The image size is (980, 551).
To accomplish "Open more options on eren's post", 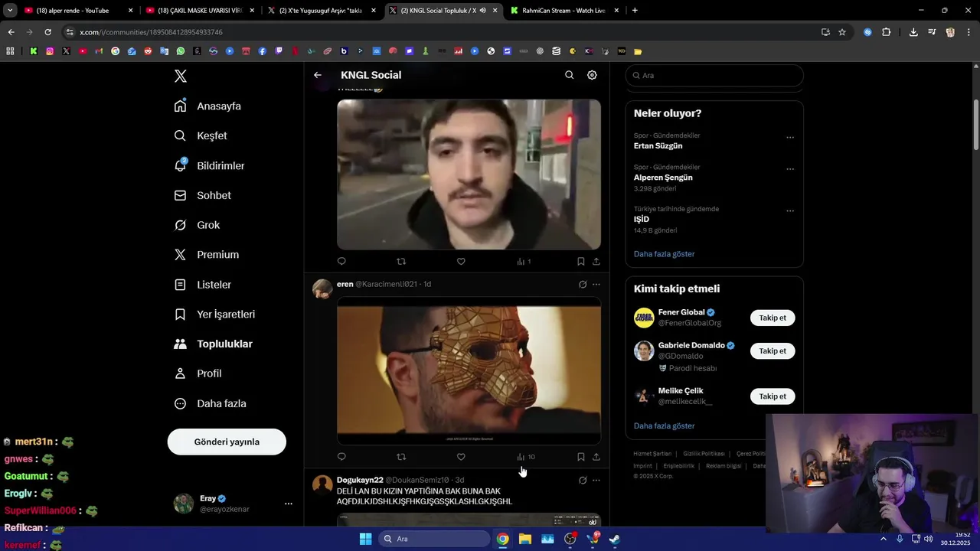I will pos(596,284).
